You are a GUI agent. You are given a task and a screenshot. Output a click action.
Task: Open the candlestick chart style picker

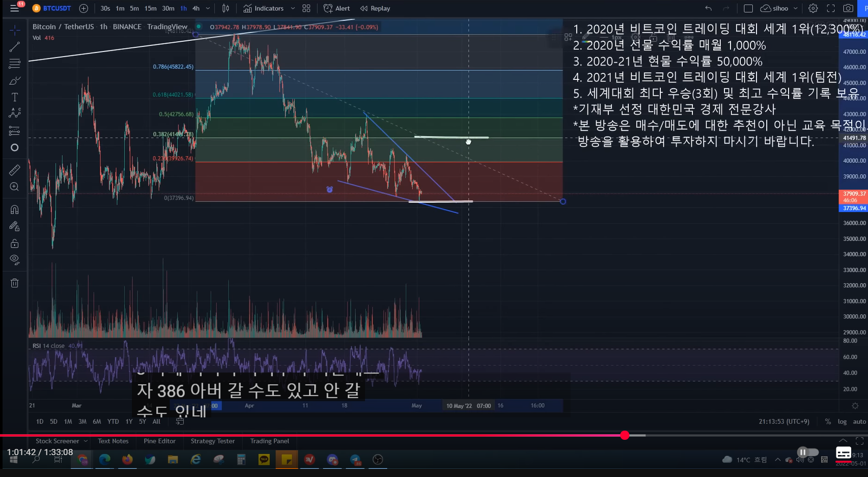coord(226,8)
